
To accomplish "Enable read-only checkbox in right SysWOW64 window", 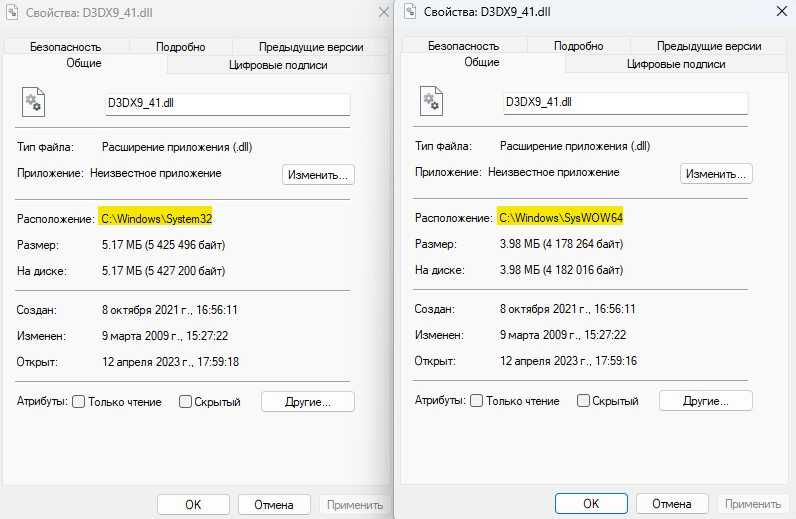I will (x=477, y=401).
